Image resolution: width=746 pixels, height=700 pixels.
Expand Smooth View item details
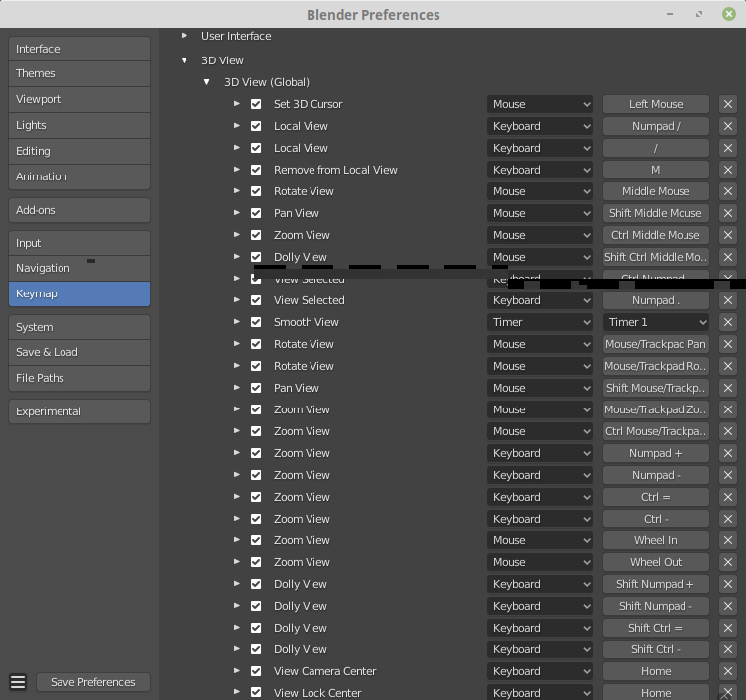point(236,322)
